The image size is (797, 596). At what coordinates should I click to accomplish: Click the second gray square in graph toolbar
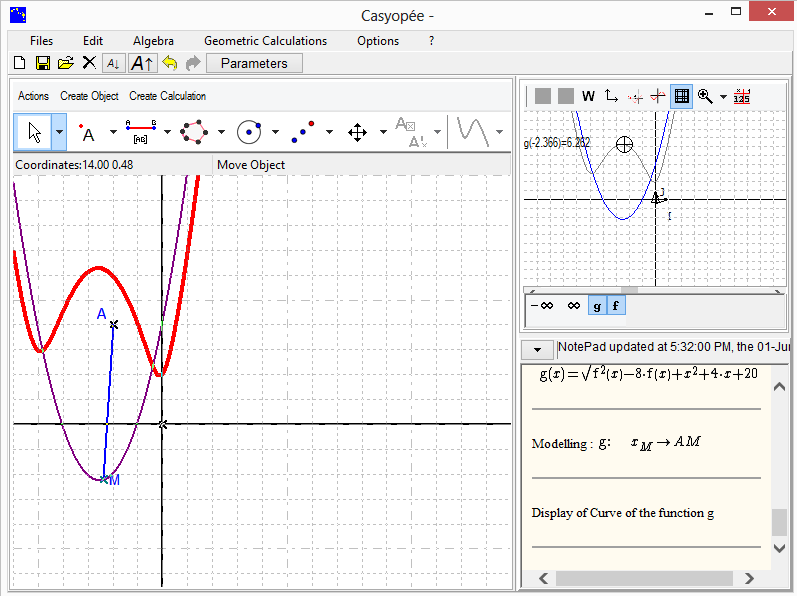pos(566,96)
